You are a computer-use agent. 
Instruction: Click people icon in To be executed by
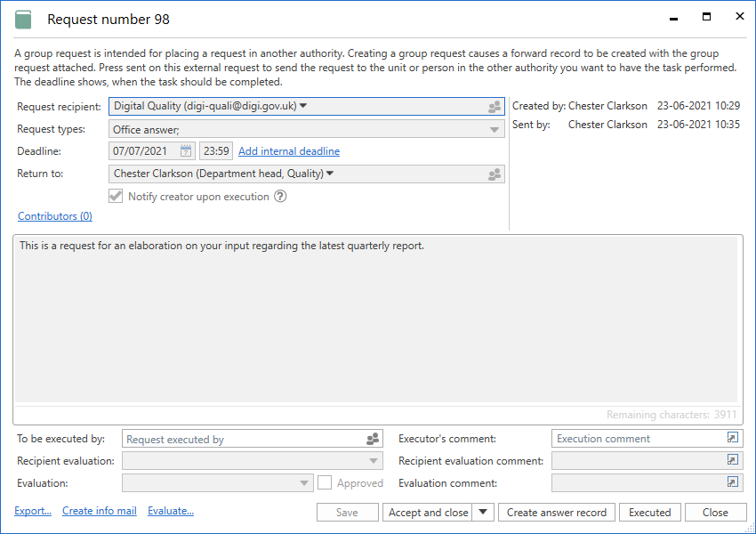point(373,439)
